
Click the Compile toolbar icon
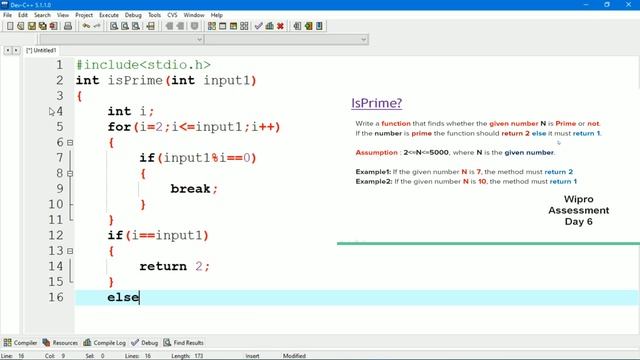pos(212,26)
